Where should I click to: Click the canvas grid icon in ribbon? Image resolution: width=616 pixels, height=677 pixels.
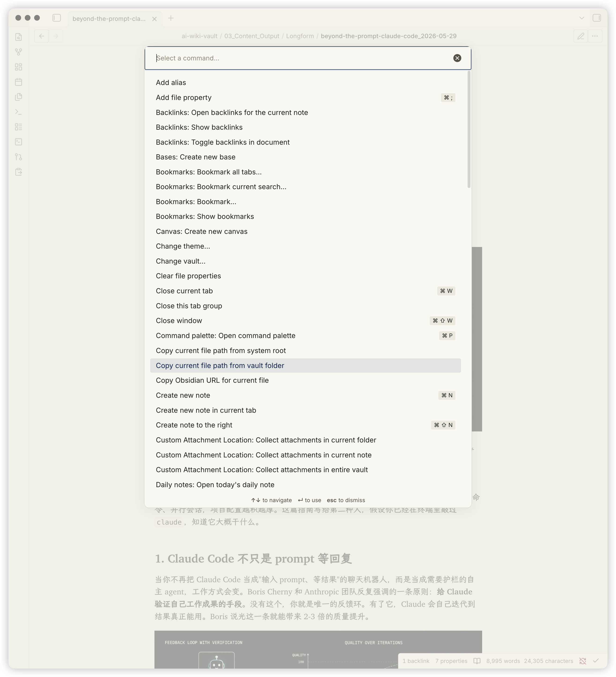point(18,67)
